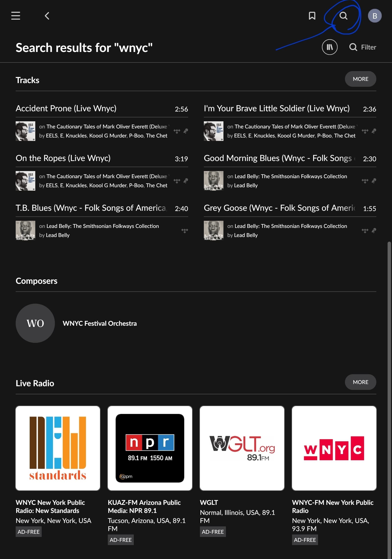Click Tidal icon on Accident Prone row
Screen dimensions: 392x559
[x=177, y=131]
